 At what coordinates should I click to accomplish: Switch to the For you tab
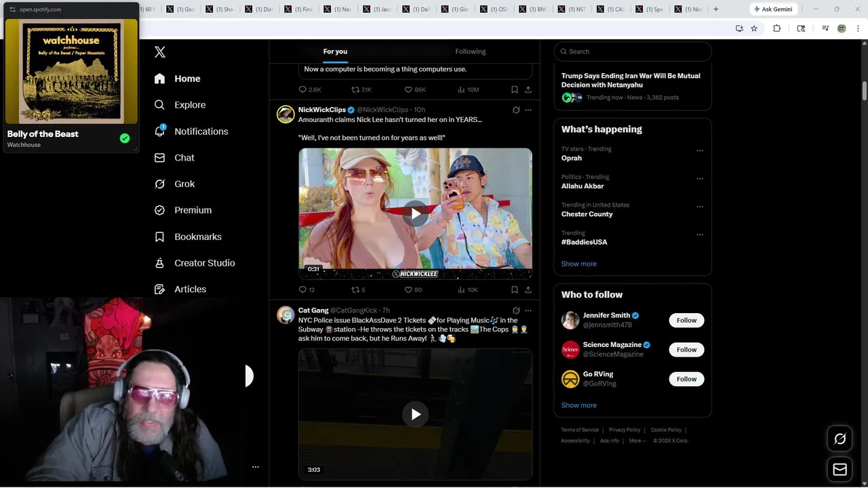point(335,52)
